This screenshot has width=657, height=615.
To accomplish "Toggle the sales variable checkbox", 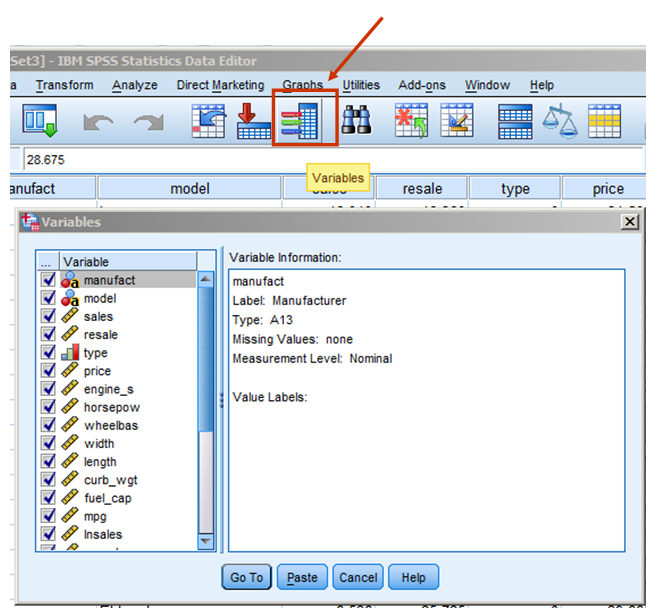I will pyautogui.click(x=49, y=316).
